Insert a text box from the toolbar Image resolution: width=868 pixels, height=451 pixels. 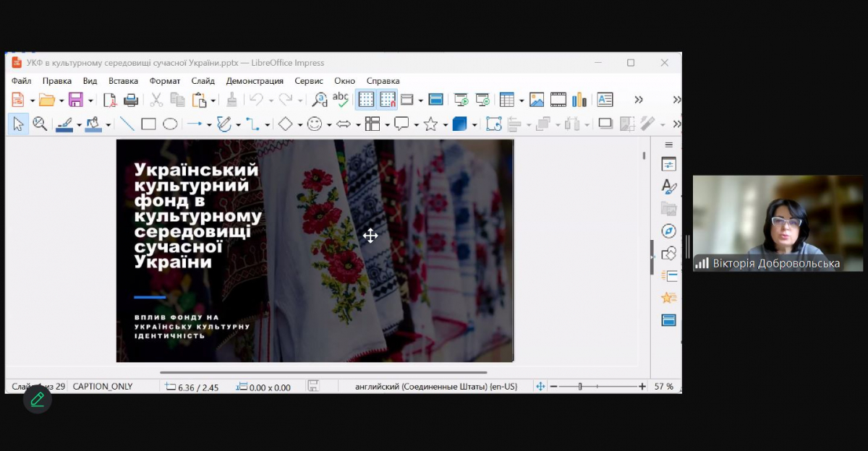[605, 100]
